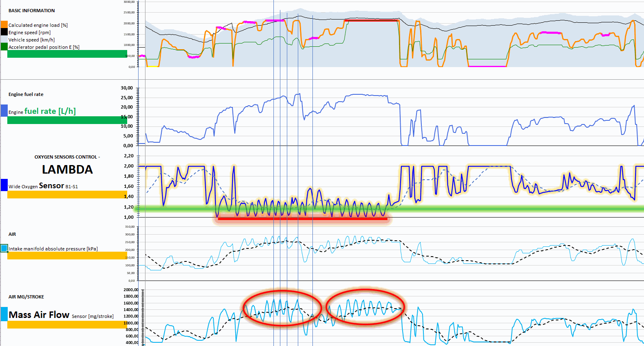Click the 'fuel rate [L/h]' green label

pyautogui.click(x=50, y=111)
